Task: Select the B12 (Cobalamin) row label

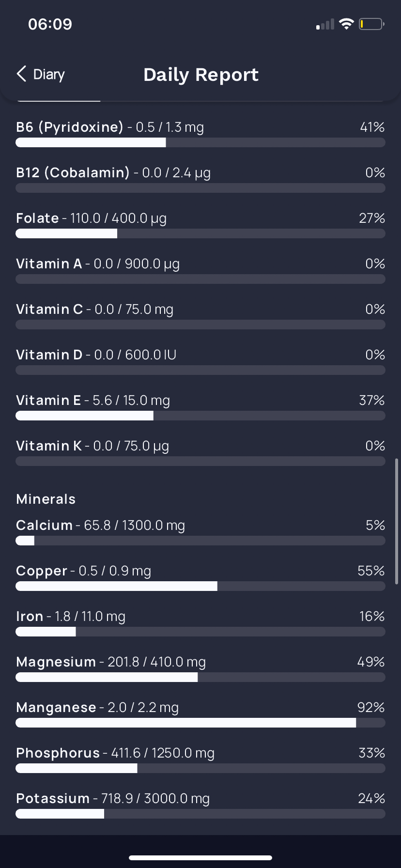Action: click(x=73, y=173)
